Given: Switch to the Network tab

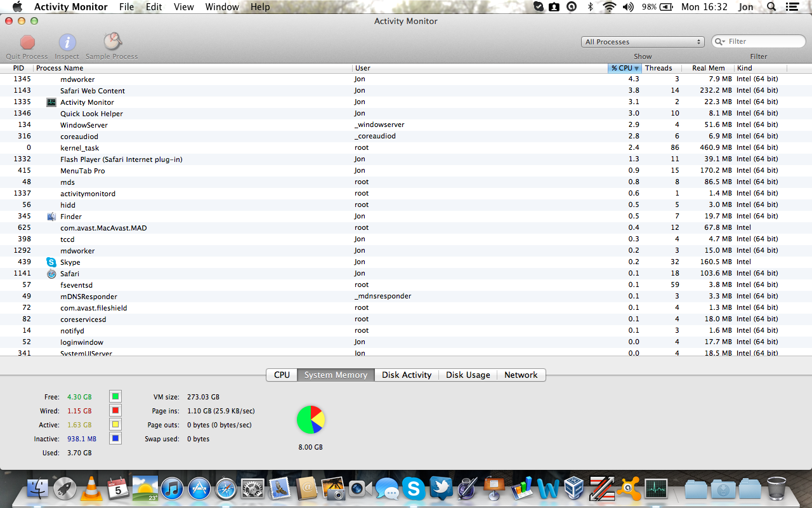Looking at the screenshot, I should 521,375.
